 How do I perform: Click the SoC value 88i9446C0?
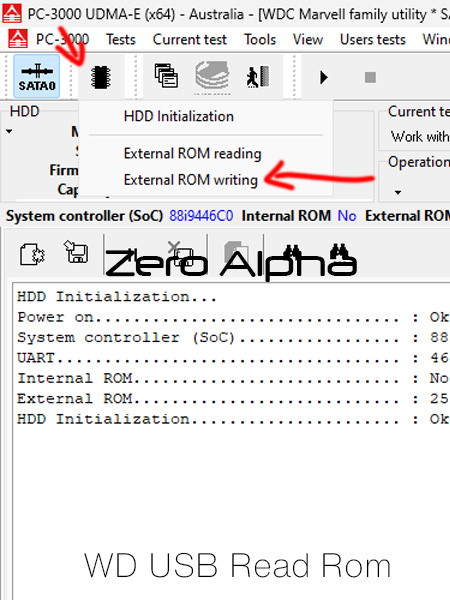[x=201, y=216]
